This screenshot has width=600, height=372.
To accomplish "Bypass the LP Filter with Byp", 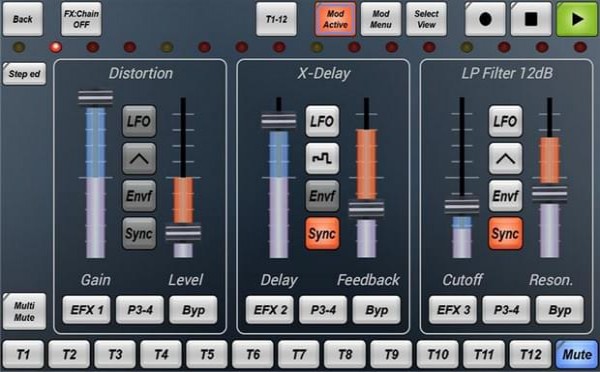I will click(560, 310).
